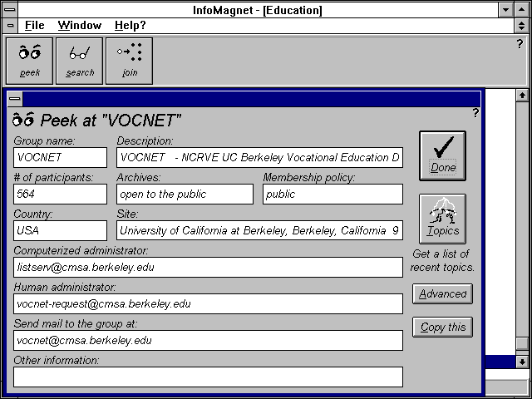Open the search glasses tool

80,60
